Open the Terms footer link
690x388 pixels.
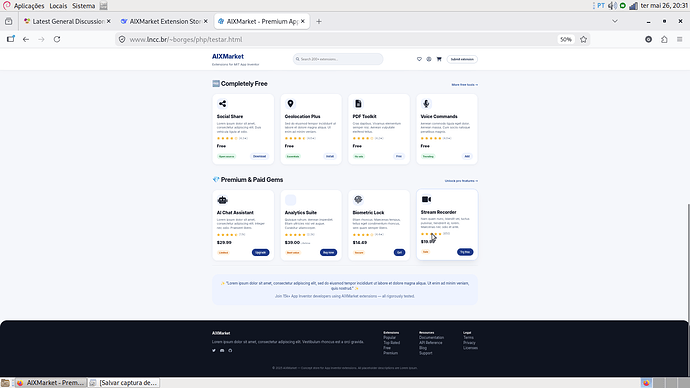tap(468, 337)
